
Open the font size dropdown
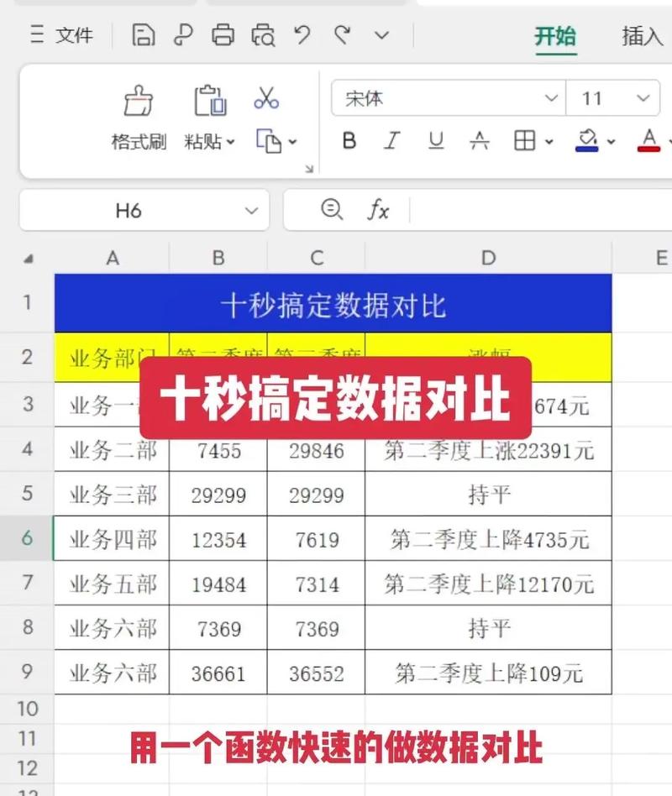(643, 98)
